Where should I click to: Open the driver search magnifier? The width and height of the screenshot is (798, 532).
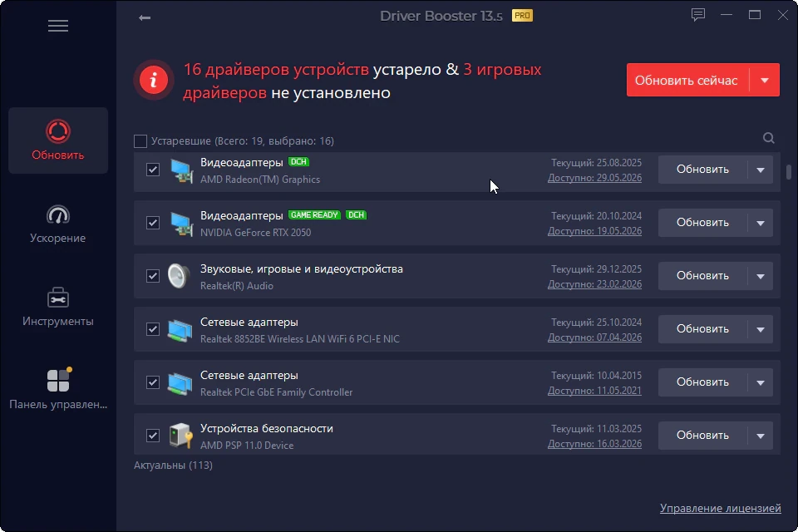tap(768, 138)
